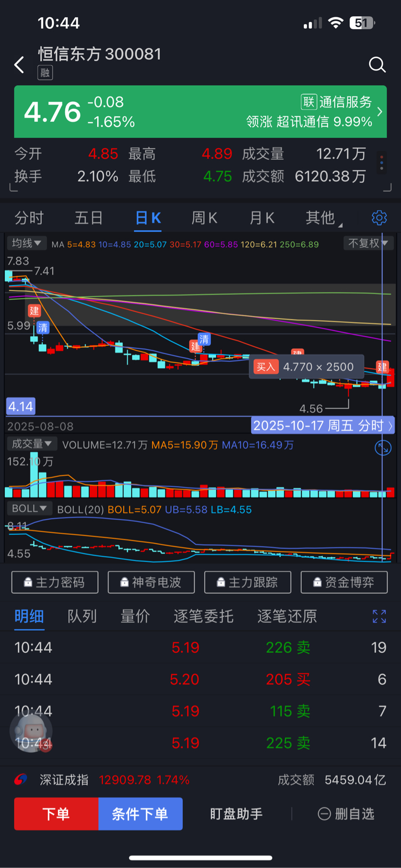401x868 pixels.
Task: Tap the 最高 4.89 value
Action: point(217,154)
